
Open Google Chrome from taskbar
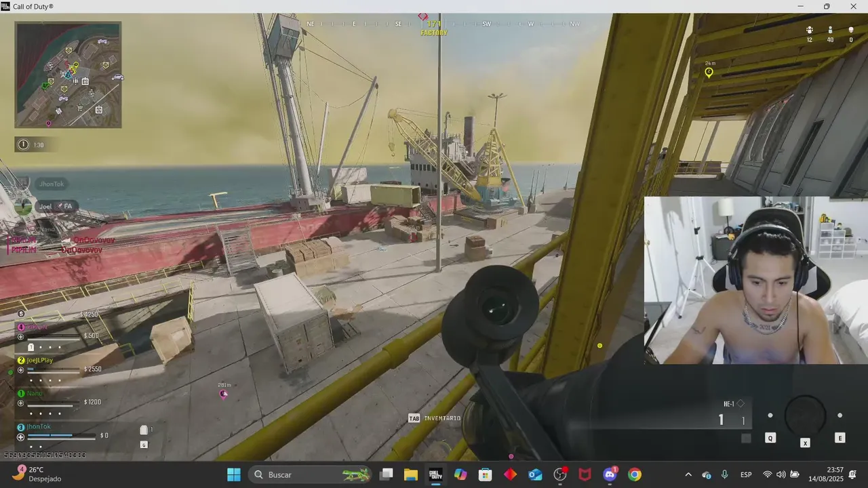[x=635, y=474]
